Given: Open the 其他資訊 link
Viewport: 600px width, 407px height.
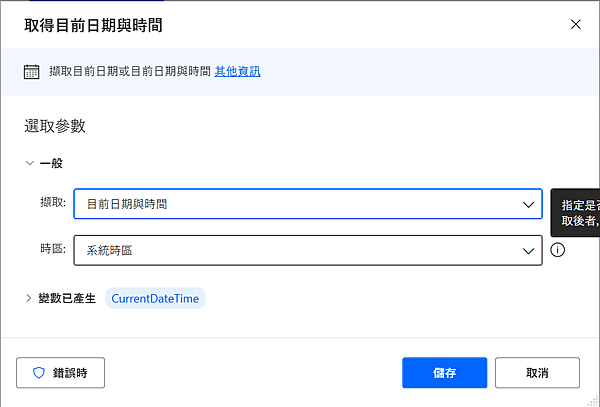Looking at the screenshot, I should (238, 71).
